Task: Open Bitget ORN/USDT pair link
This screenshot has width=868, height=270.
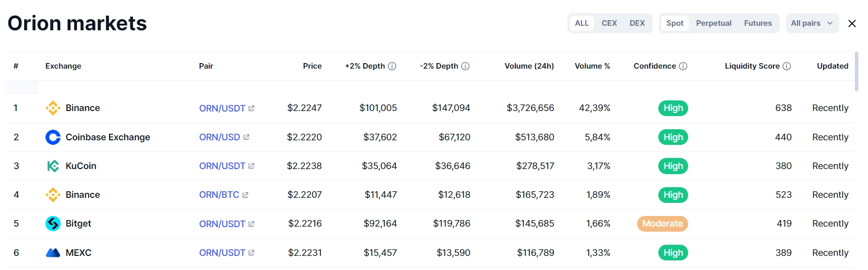Action: 222,224
